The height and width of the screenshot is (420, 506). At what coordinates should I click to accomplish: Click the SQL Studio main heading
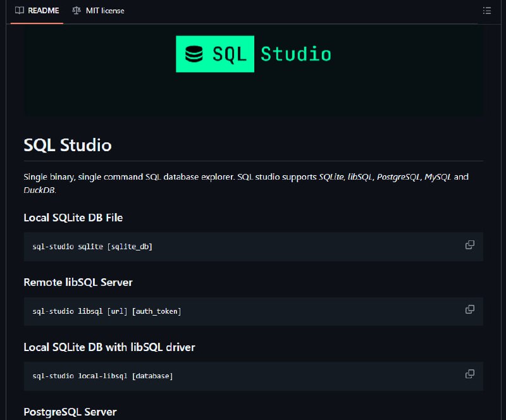pyautogui.click(x=68, y=145)
